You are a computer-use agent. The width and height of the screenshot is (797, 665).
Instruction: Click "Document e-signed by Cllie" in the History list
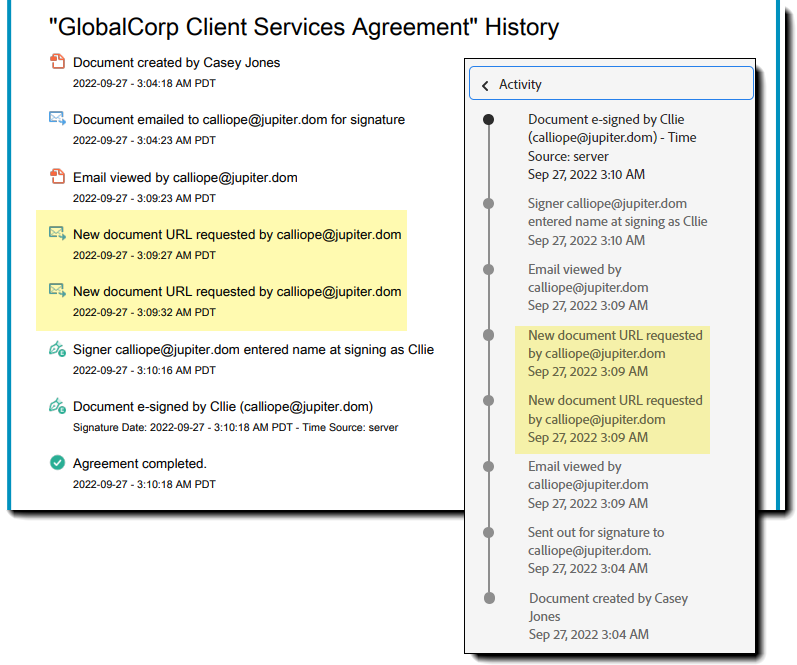click(223, 407)
